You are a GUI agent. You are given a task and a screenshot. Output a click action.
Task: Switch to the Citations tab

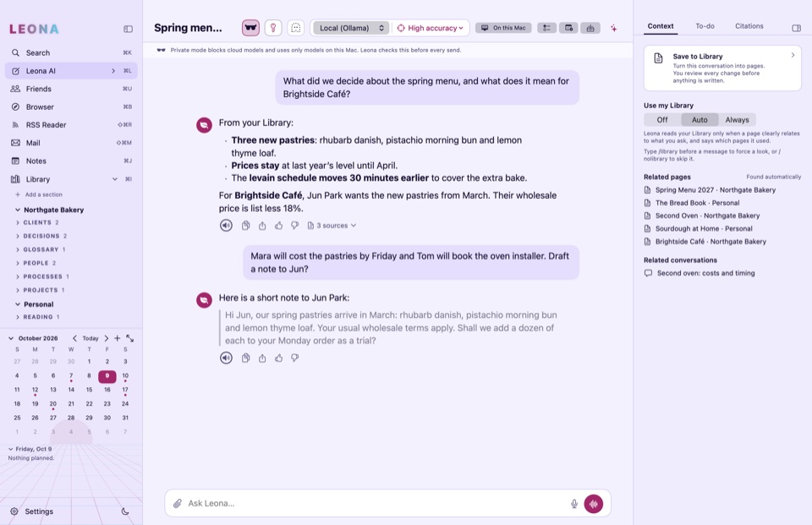[749, 26]
